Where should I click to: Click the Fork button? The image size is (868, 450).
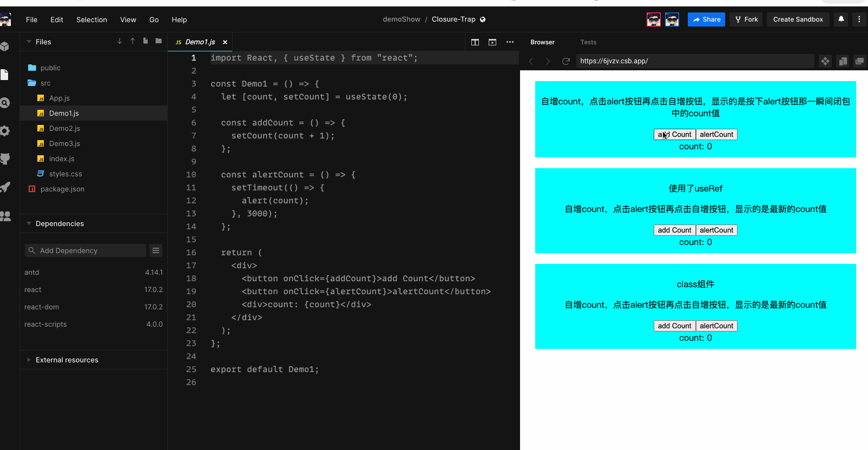click(746, 19)
